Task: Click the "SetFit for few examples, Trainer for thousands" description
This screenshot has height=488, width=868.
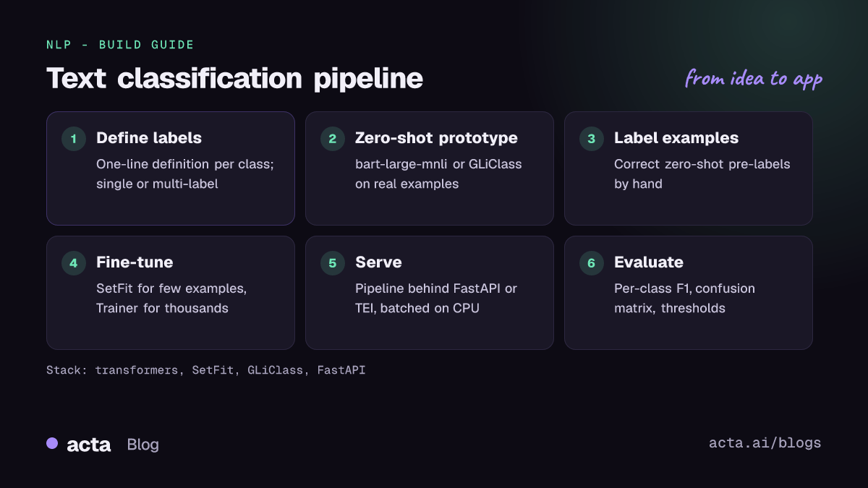Action: point(171,299)
